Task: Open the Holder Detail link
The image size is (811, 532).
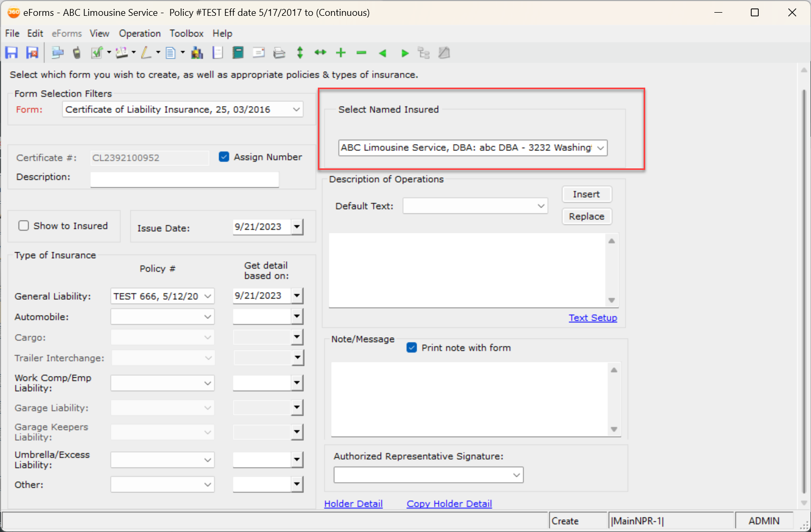Action: pyautogui.click(x=353, y=503)
